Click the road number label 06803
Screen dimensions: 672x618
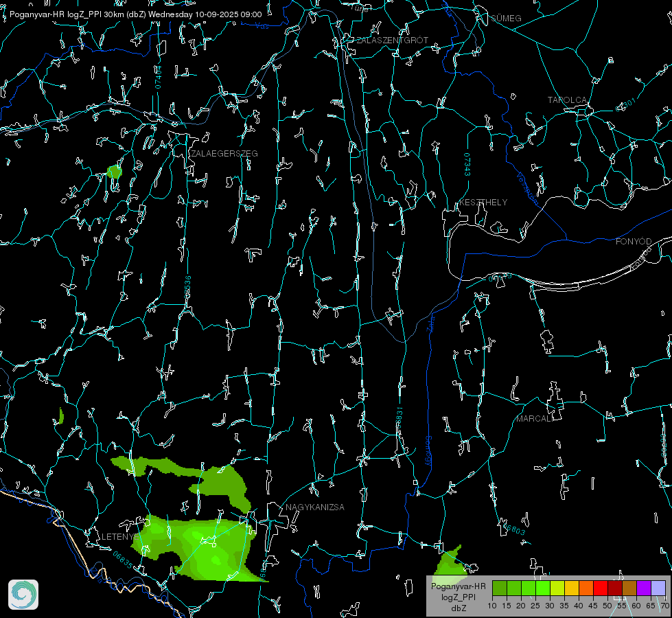[x=513, y=528]
